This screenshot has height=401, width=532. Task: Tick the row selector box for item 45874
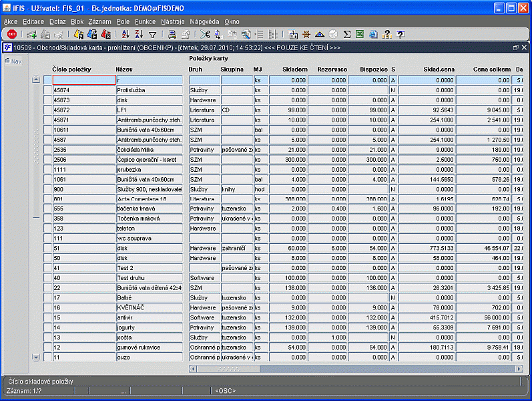click(x=48, y=90)
